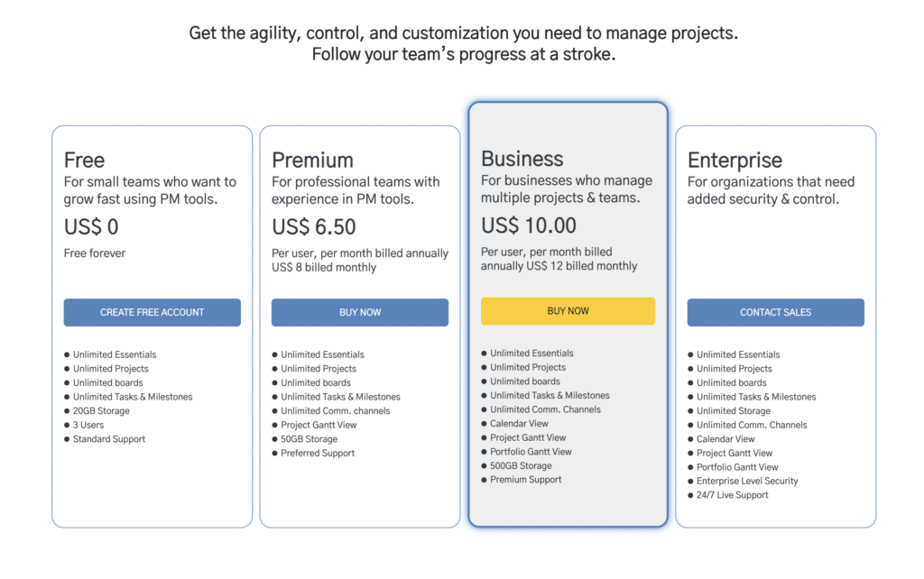Click '3 Users' feature in Free plan

88,425
